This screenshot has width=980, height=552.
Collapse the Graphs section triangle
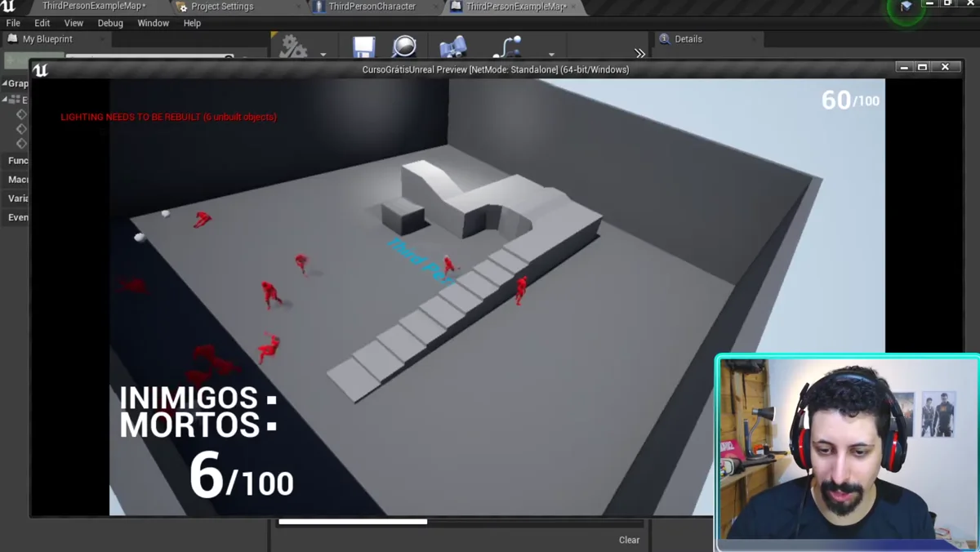(x=4, y=83)
